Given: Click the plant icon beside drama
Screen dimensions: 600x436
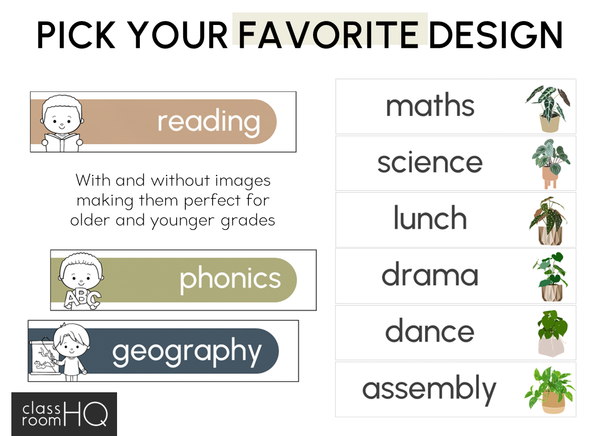Looking at the screenshot, I should tap(547, 276).
